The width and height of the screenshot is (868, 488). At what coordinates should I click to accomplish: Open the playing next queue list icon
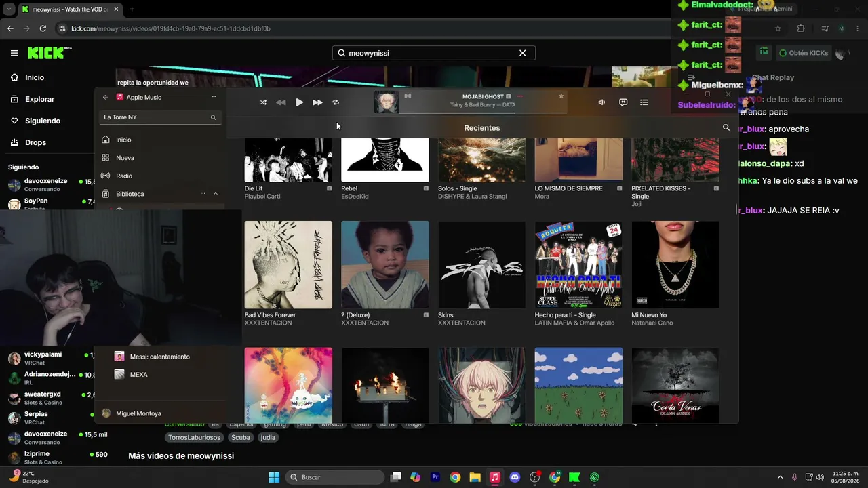tap(644, 102)
